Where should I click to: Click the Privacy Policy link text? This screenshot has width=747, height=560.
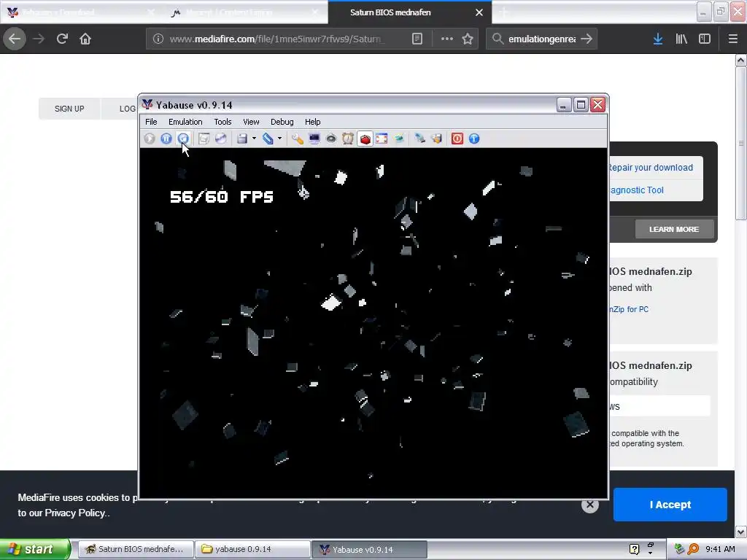pyautogui.click(x=75, y=513)
